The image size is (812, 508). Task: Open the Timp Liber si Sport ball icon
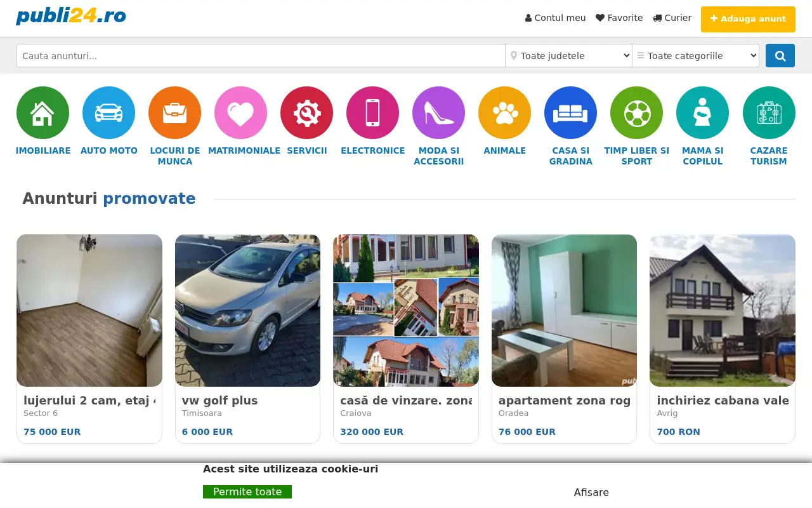point(636,113)
